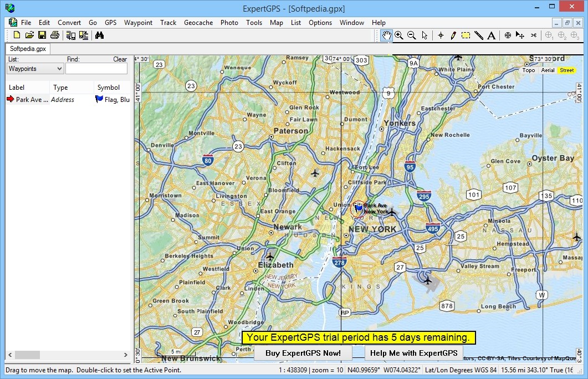Click the Newark city label on the map
The width and height of the screenshot is (588, 379).
288,227
